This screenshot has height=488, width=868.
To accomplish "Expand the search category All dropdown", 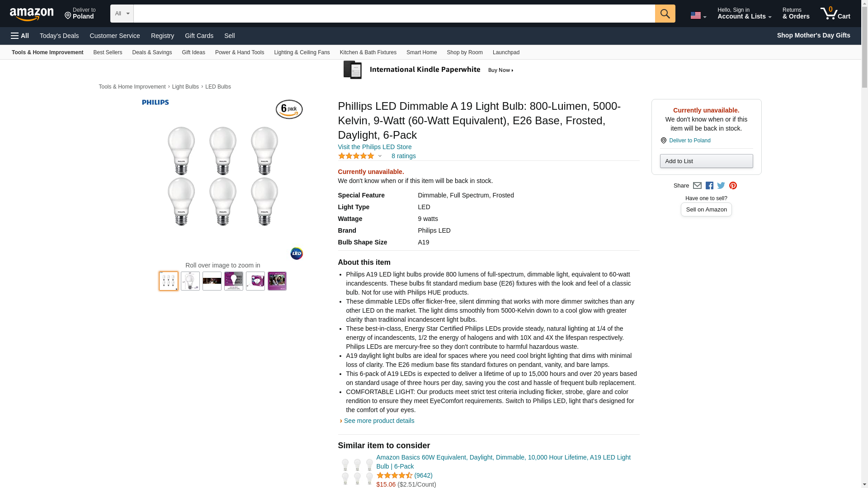I will click(x=122, y=14).
